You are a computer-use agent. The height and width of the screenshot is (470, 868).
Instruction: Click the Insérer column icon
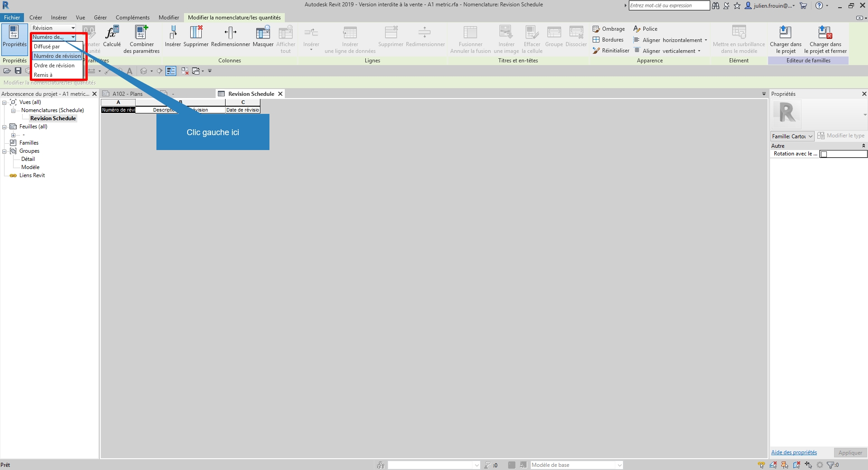pos(173,33)
